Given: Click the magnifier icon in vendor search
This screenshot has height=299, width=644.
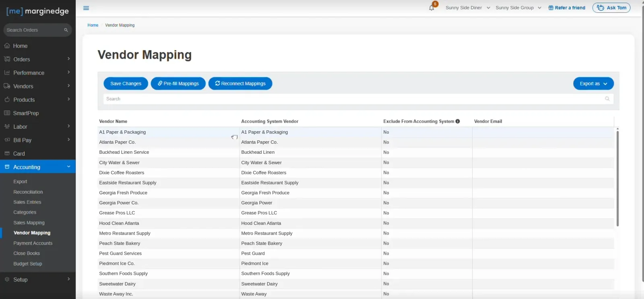Looking at the screenshot, I should click(x=607, y=99).
